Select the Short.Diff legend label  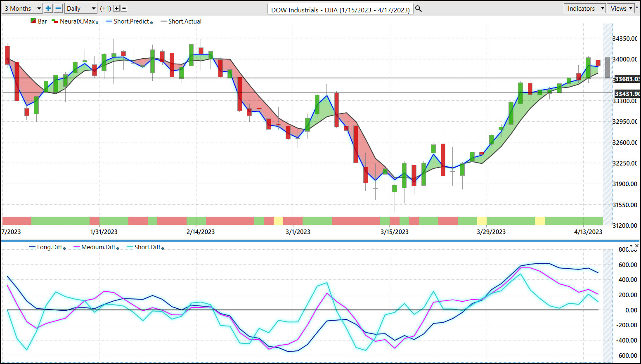pos(147,247)
